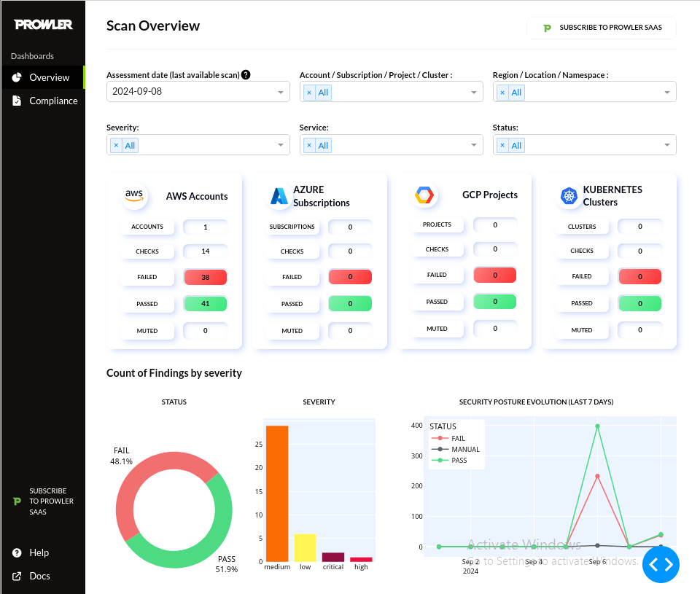
Task: Click the GCP PROJECTS label
Action: (x=437, y=224)
